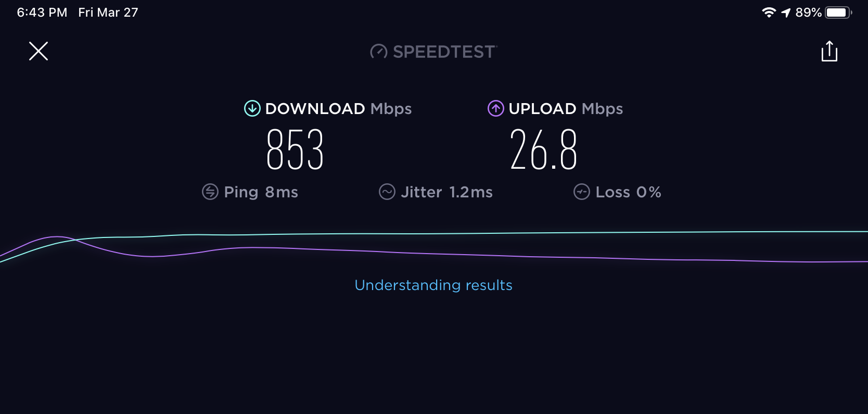Select the UPLOAD Mbps label
The height and width of the screenshot is (414, 868).
[x=566, y=109]
